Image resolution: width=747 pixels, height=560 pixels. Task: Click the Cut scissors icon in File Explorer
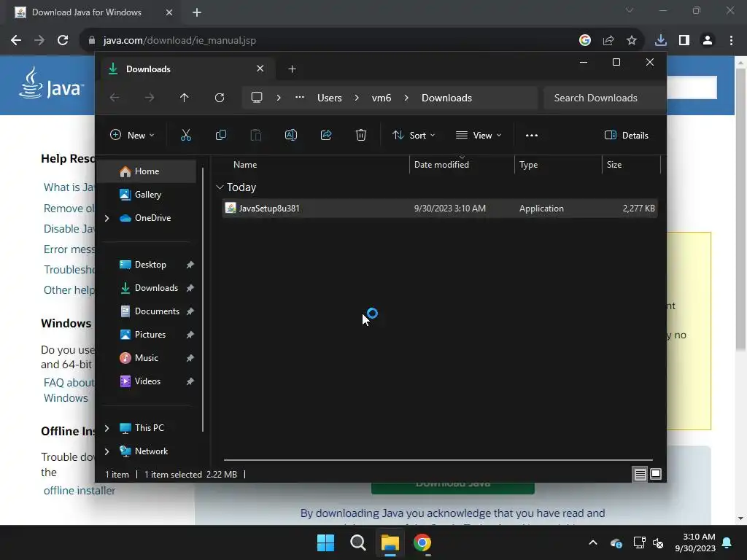(x=186, y=135)
